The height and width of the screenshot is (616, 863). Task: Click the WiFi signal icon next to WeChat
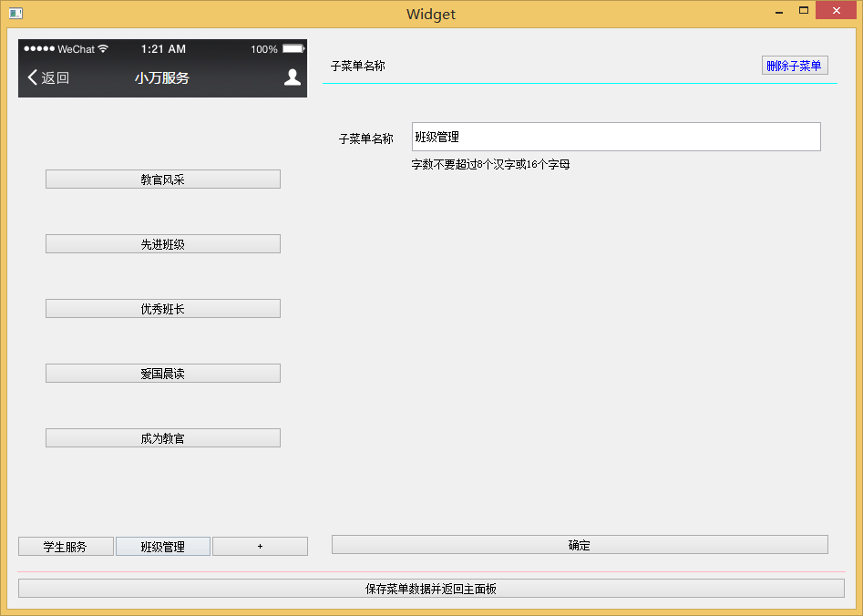pyautogui.click(x=103, y=48)
